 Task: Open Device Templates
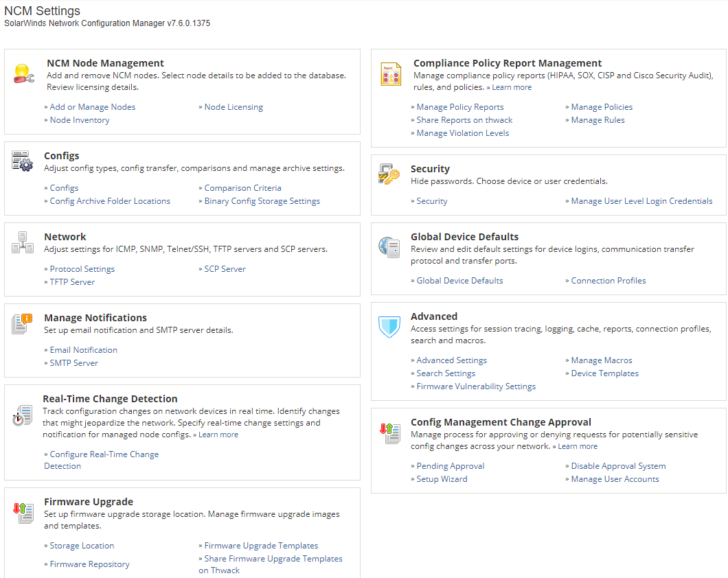coord(604,373)
